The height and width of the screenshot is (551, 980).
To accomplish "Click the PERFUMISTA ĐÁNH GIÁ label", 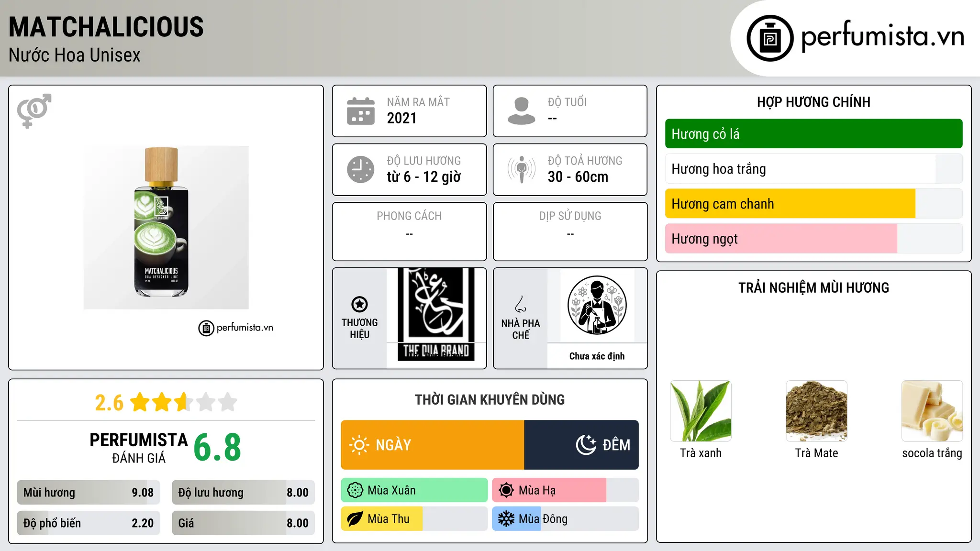I will click(139, 448).
